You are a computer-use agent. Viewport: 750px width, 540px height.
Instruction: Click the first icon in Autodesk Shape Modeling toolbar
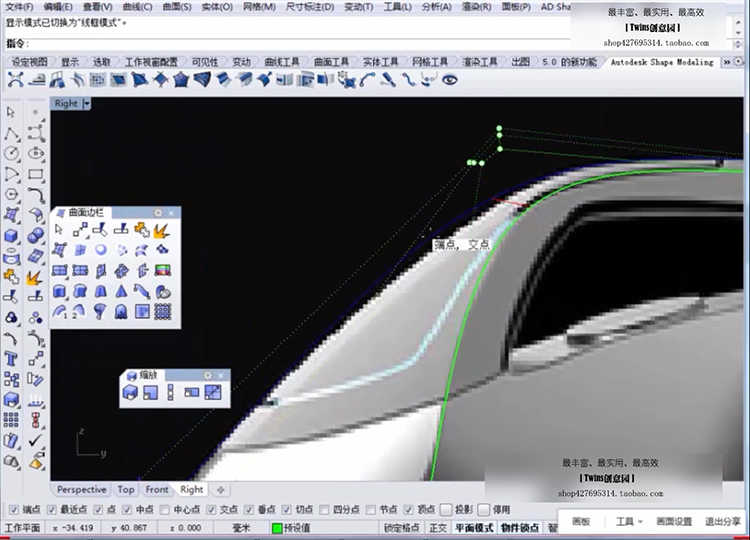pos(15,80)
